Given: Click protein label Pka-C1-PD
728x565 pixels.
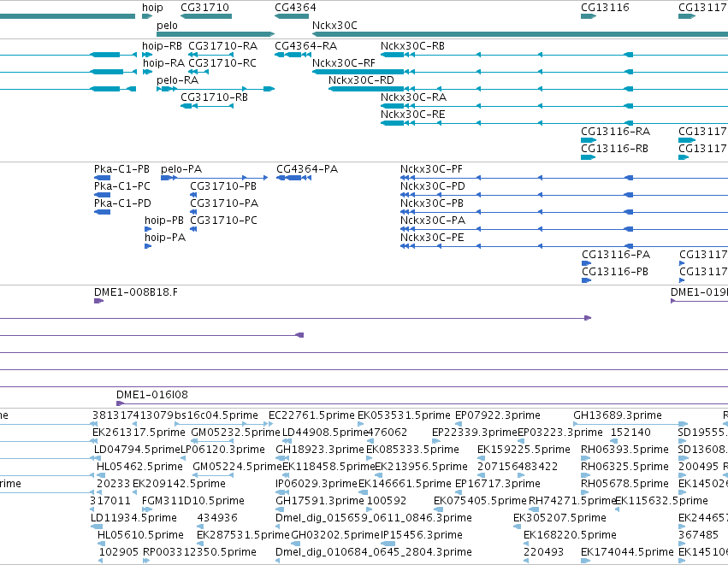Looking at the screenshot, I should point(122,203).
